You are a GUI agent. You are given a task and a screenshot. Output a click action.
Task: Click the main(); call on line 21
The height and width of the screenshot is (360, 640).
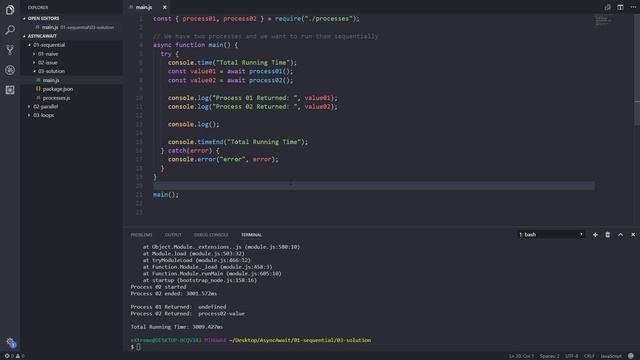[x=166, y=195]
